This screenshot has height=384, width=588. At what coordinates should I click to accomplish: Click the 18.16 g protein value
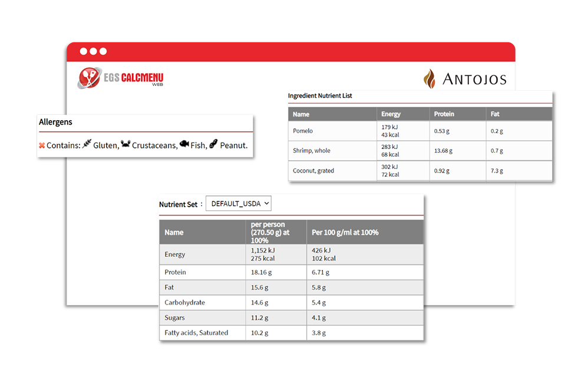pos(262,272)
